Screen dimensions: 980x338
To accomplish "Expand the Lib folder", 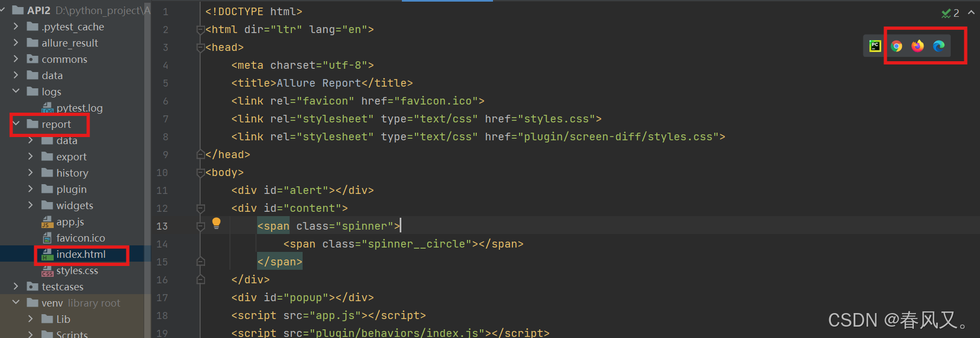I will pos(30,318).
